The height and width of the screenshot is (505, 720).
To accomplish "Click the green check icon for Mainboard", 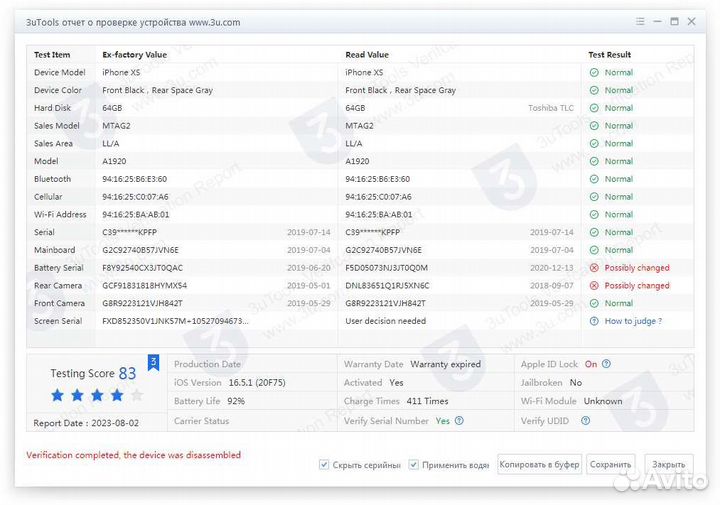I will [x=594, y=250].
